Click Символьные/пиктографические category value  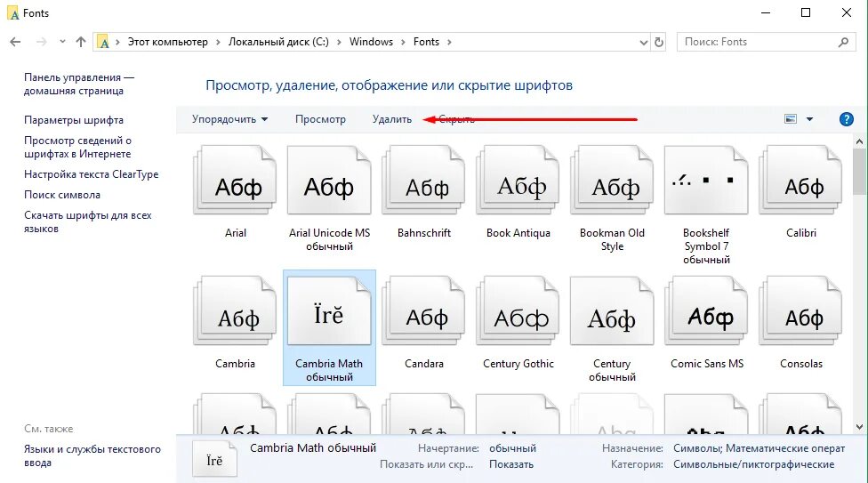click(x=753, y=464)
